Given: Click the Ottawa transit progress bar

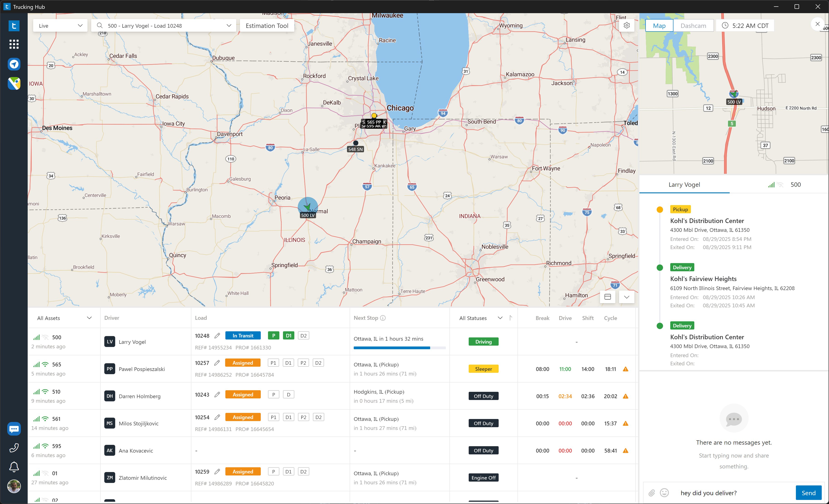Looking at the screenshot, I should point(399,348).
